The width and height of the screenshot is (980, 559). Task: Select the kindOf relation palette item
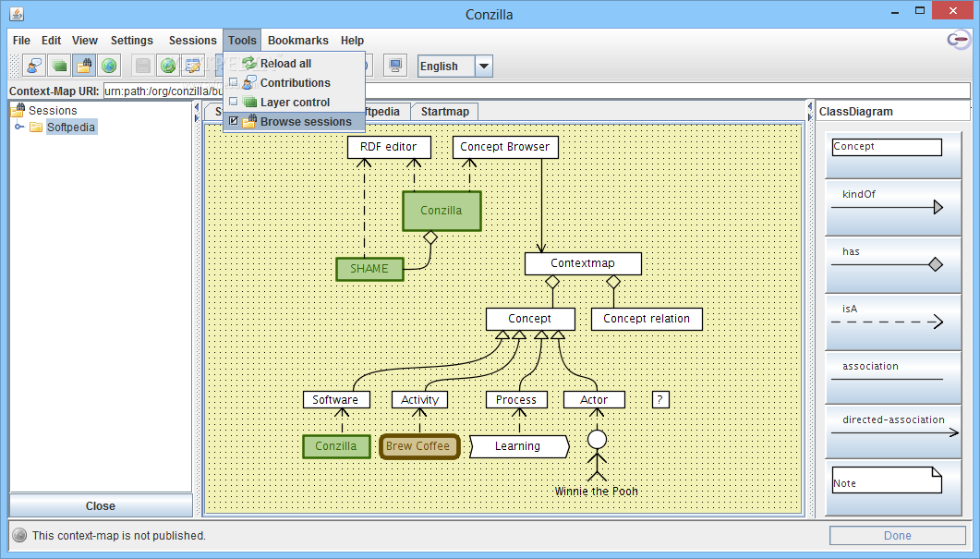tap(893, 207)
